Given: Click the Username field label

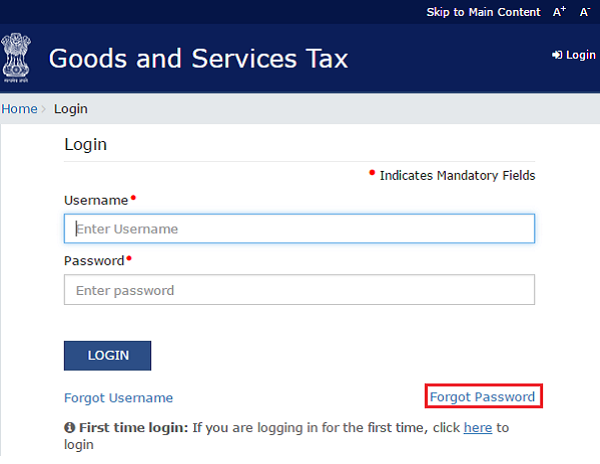Looking at the screenshot, I should [x=96, y=200].
